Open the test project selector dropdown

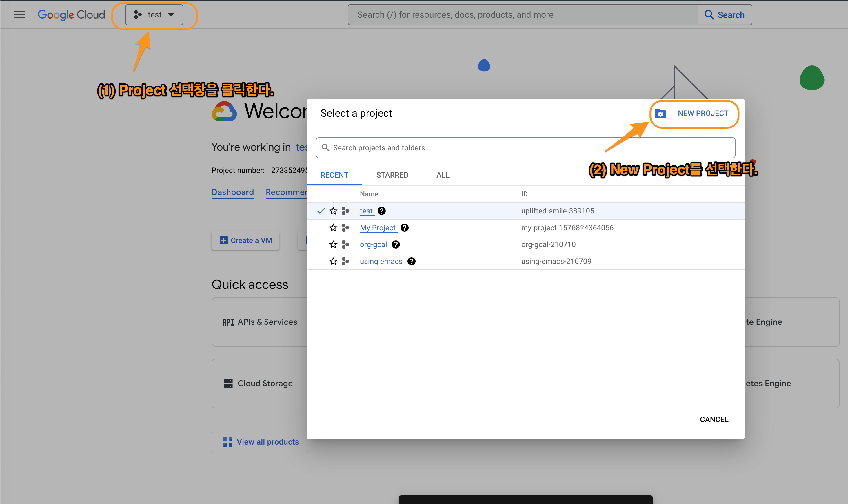(x=154, y=14)
